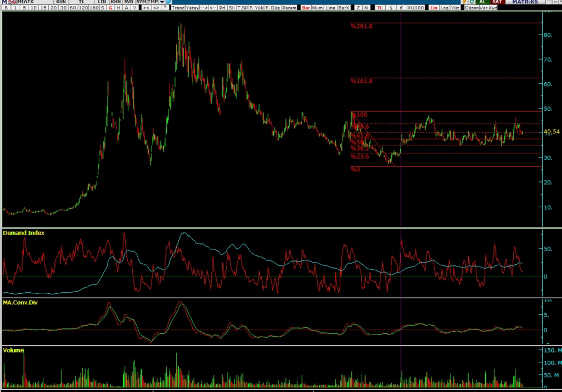Open the blue dropdown arrow next to TMP

162,2
